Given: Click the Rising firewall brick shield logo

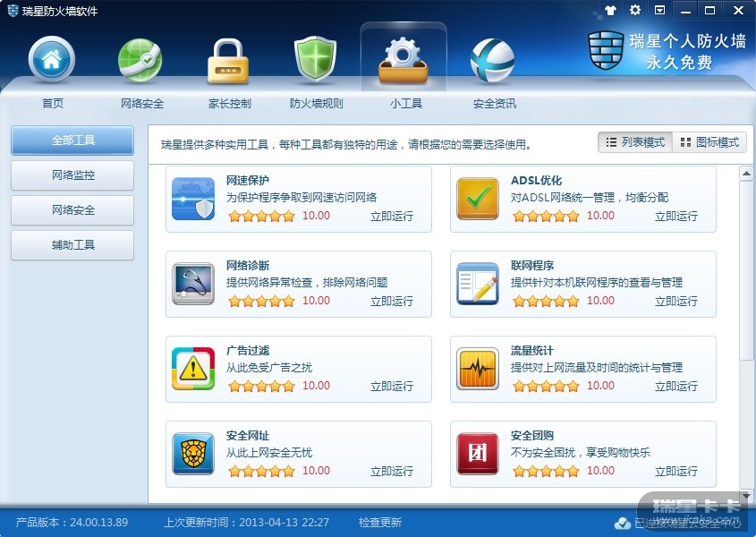Looking at the screenshot, I should (x=606, y=50).
